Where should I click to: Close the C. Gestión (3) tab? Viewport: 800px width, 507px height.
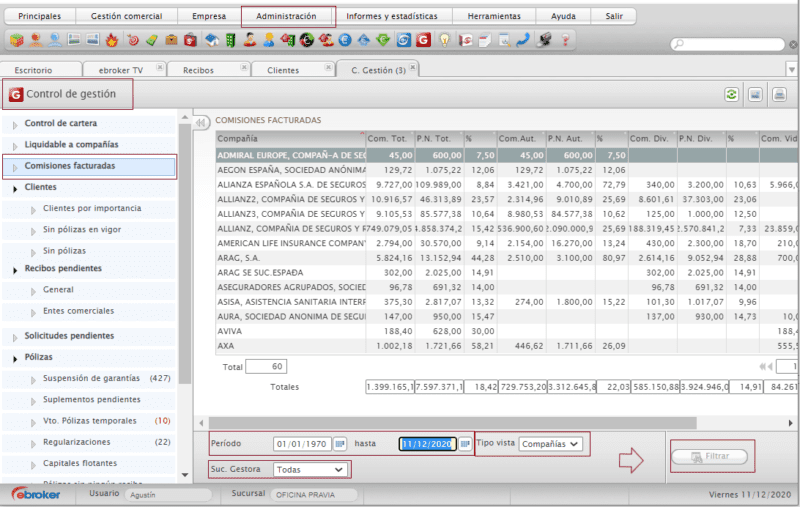413,67
